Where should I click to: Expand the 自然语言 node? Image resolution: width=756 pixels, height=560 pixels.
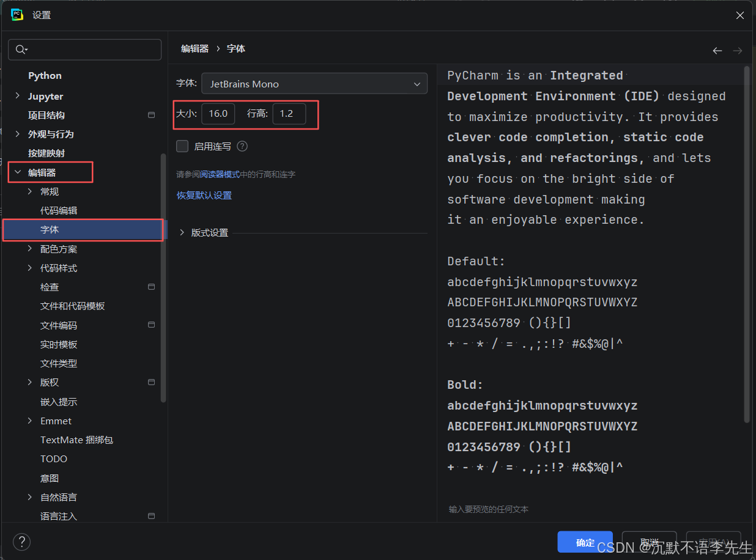pyautogui.click(x=30, y=497)
